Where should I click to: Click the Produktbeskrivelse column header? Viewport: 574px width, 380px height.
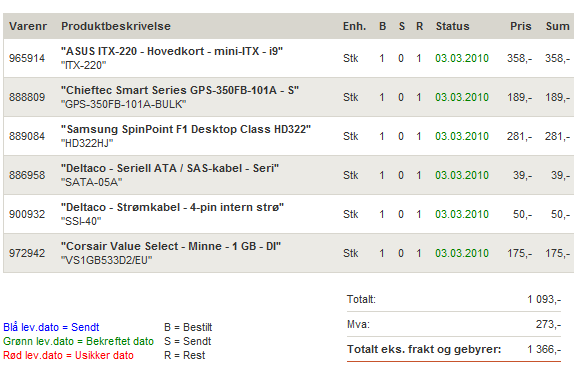116,26
